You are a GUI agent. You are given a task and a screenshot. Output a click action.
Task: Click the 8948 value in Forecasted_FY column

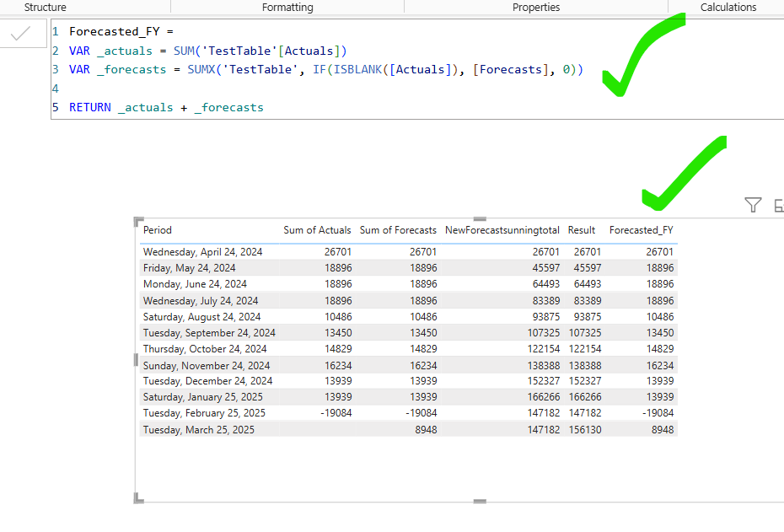663,429
